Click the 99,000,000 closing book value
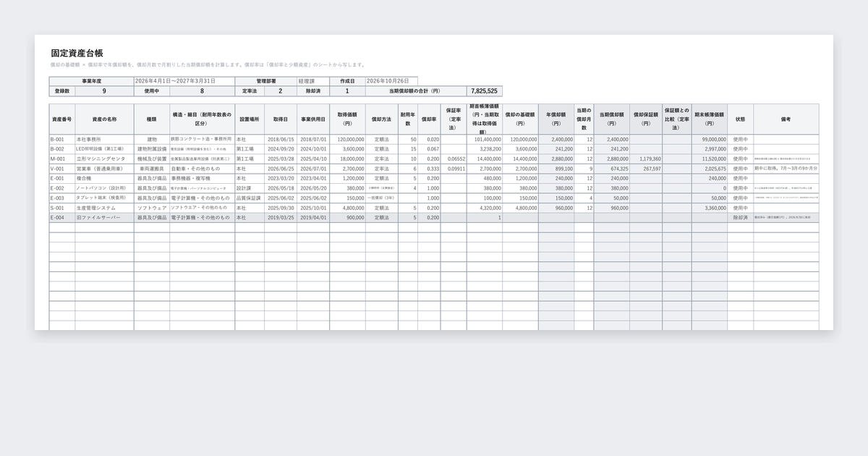The height and width of the screenshot is (456, 868). tap(710, 139)
